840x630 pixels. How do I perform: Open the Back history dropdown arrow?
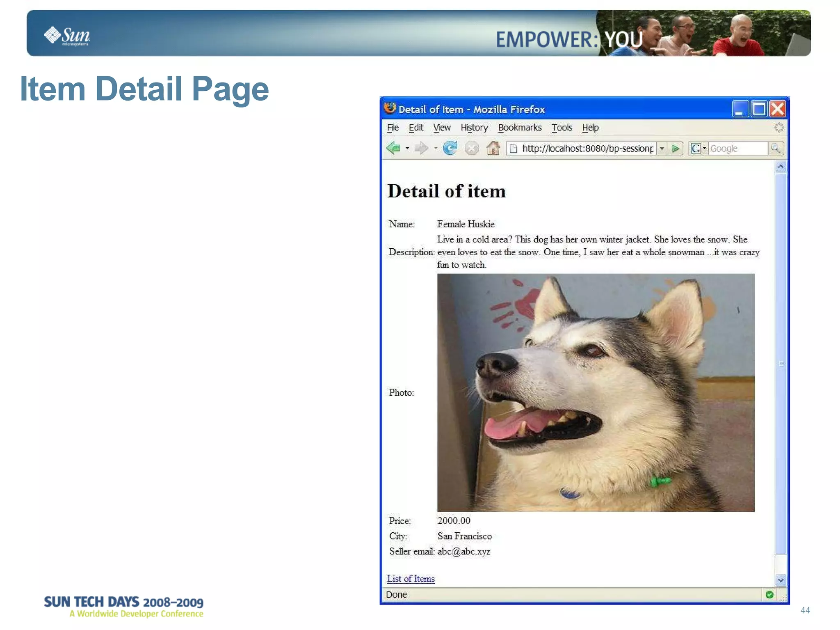[x=407, y=148]
